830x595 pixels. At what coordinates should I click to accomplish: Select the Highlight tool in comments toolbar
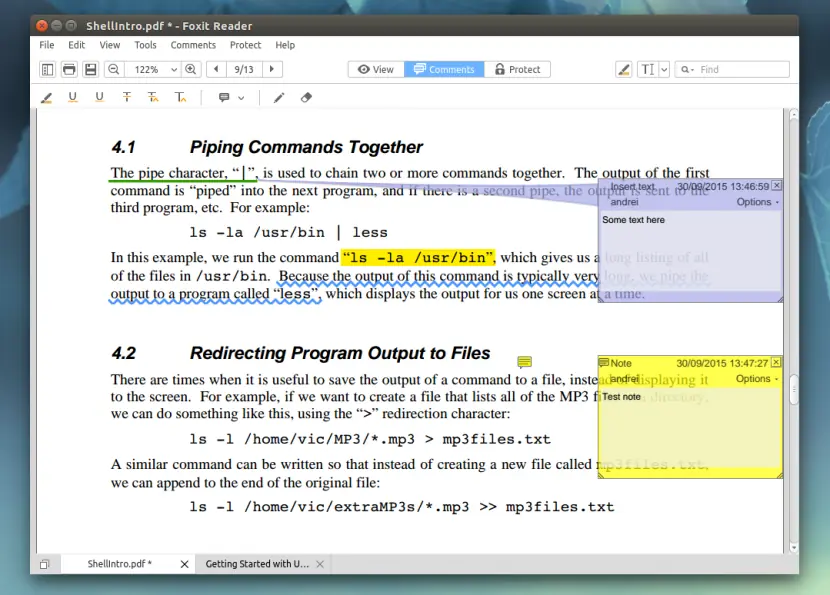[x=47, y=97]
